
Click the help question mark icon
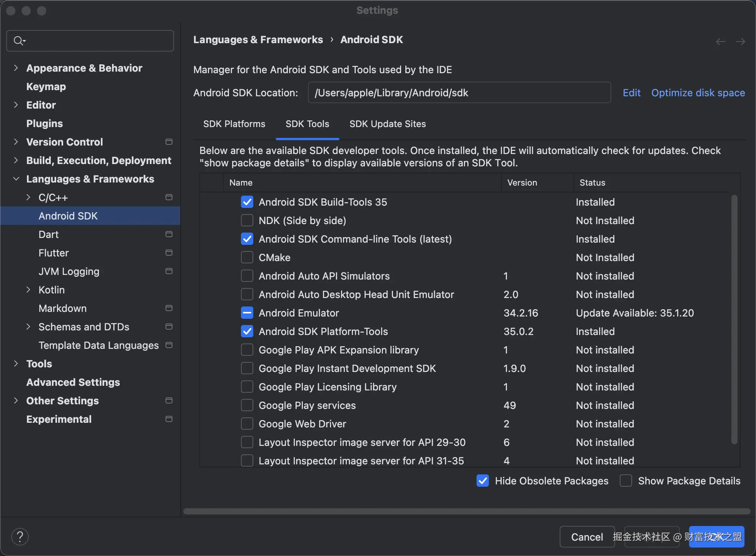point(20,537)
